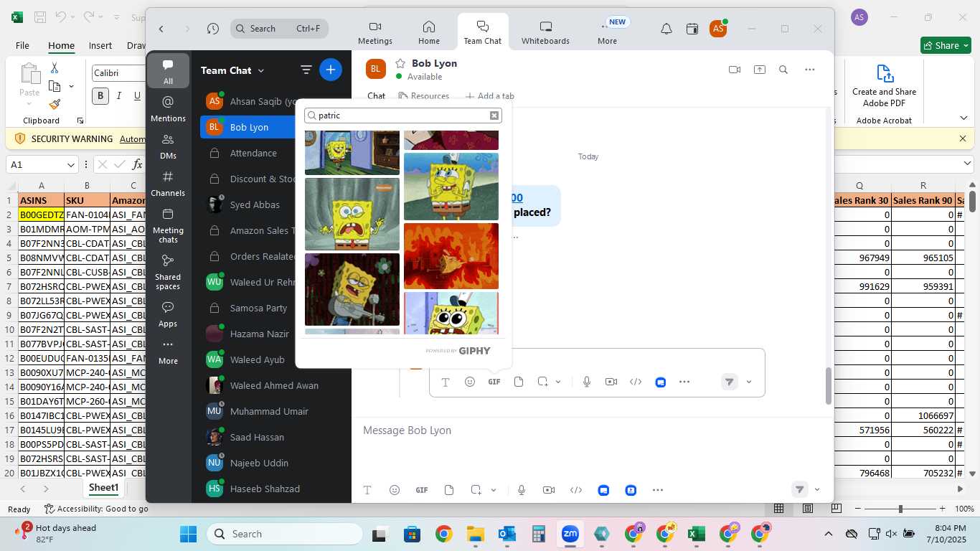Screen dimensions: 980x551
Task: Open Meeting chats in the sidebar
Action: click(x=168, y=225)
